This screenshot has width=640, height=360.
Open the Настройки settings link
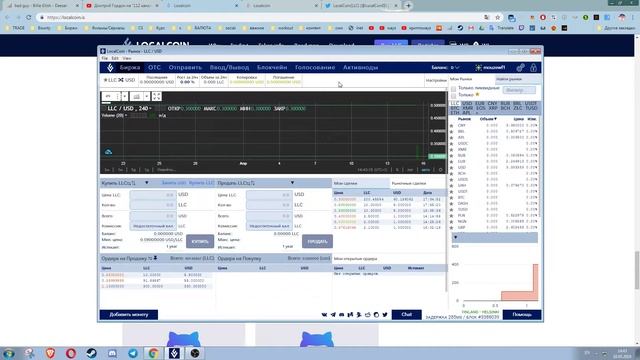click(436, 80)
